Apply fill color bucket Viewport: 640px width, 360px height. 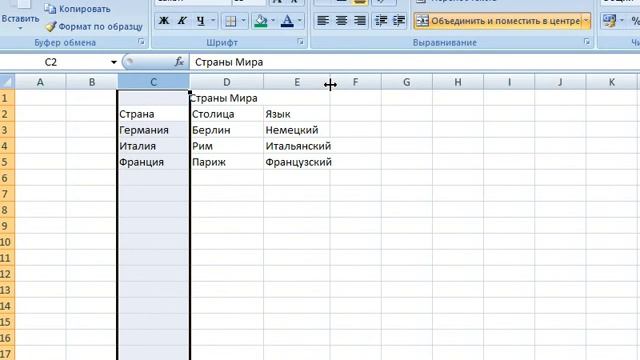tap(260, 21)
